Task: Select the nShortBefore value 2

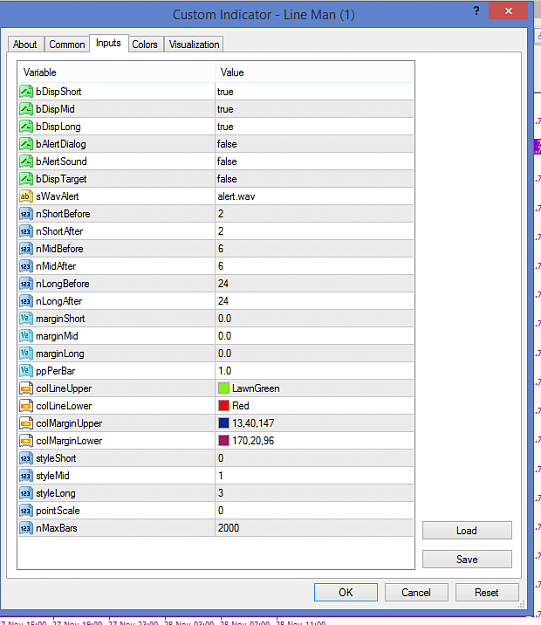Action: pos(221,214)
